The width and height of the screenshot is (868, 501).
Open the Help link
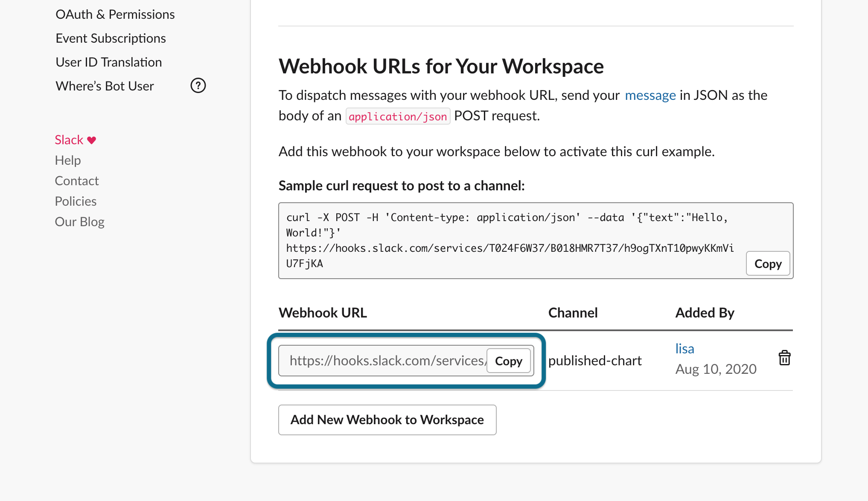68,160
